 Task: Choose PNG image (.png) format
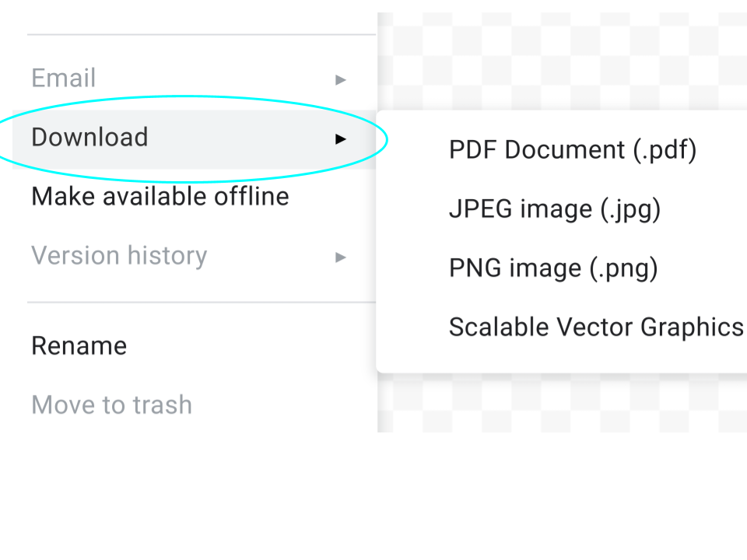[552, 268]
